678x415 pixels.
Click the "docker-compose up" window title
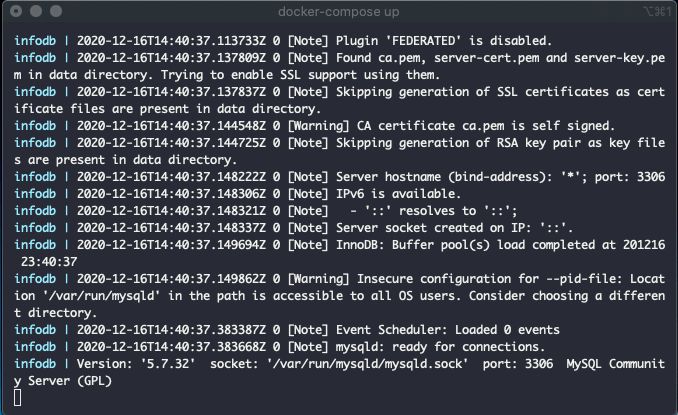(x=338, y=12)
